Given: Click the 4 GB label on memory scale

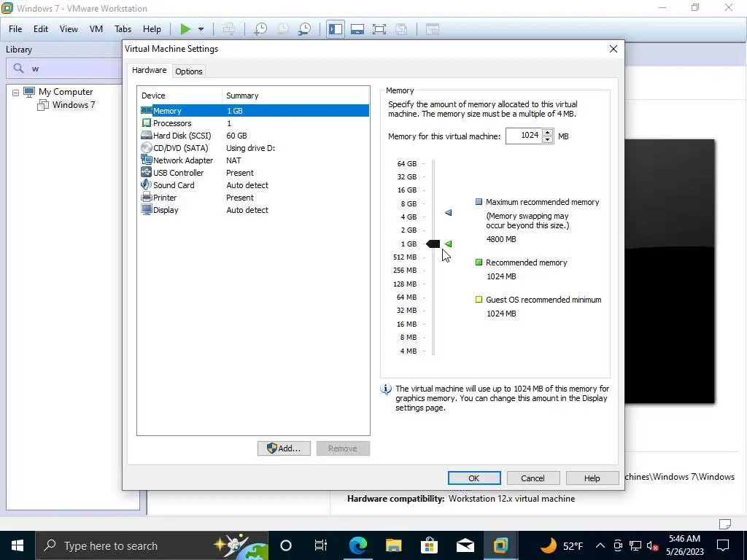Looking at the screenshot, I should coord(409,217).
